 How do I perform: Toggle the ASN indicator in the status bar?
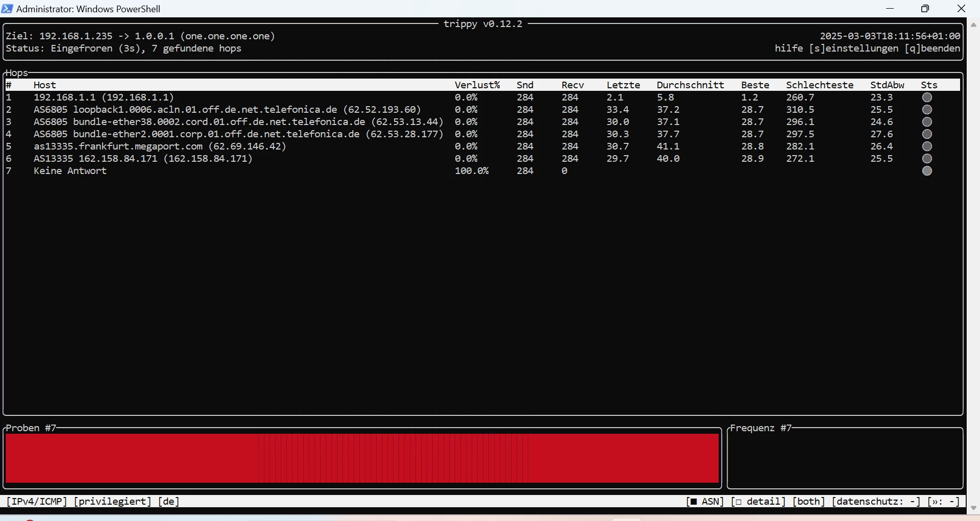pos(705,502)
